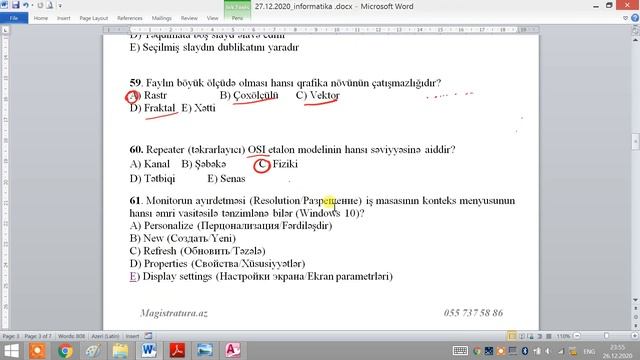Image resolution: width=640 pixels, height=360 pixels.
Task: Click the Word Help question mark icon
Action: click(635, 18)
